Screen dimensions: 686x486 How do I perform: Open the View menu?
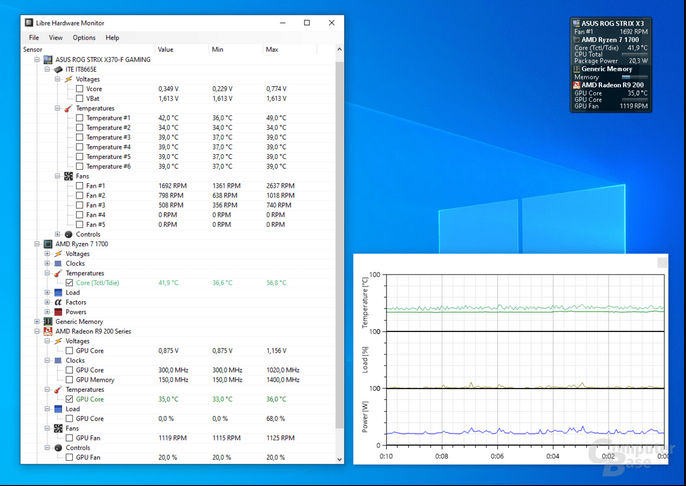tap(56, 38)
